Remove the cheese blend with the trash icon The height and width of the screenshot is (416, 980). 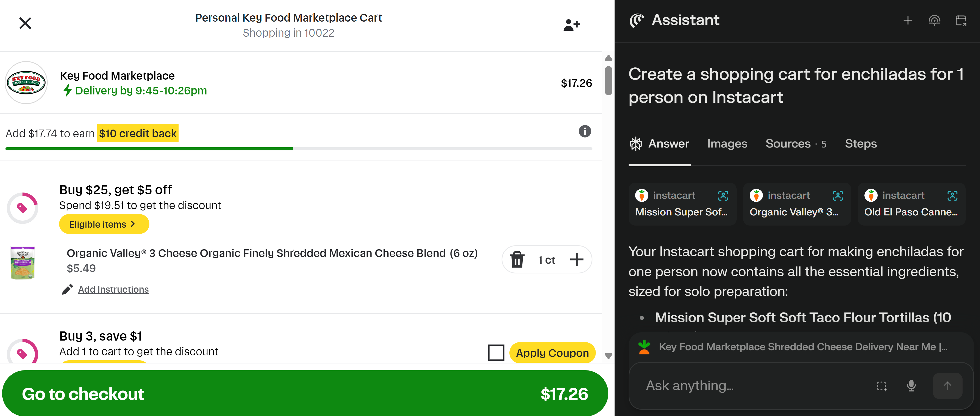[x=517, y=260]
